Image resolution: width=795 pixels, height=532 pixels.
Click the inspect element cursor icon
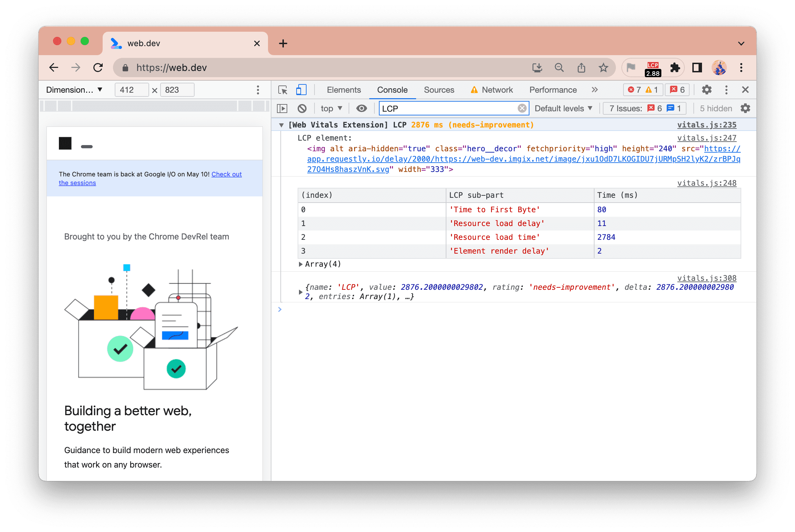[x=283, y=90]
